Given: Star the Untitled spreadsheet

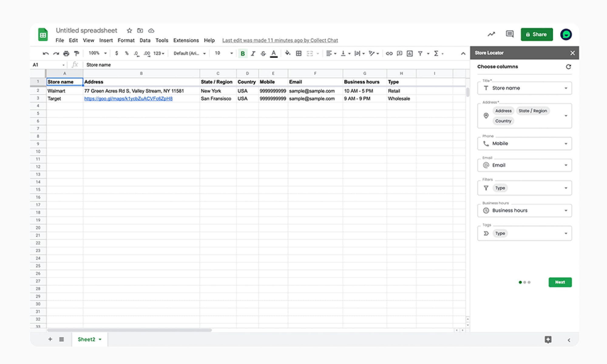Looking at the screenshot, I should [129, 31].
